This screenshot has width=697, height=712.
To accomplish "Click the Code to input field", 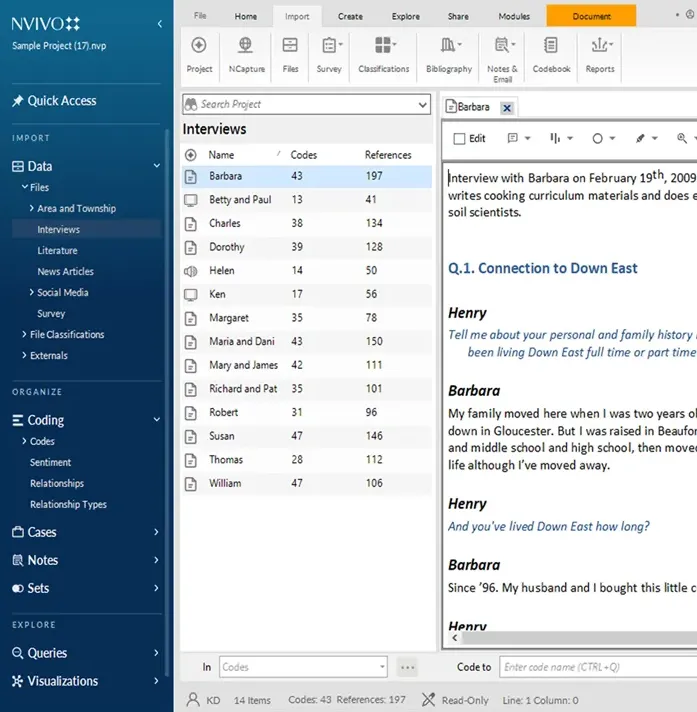I will (x=598, y=667).
